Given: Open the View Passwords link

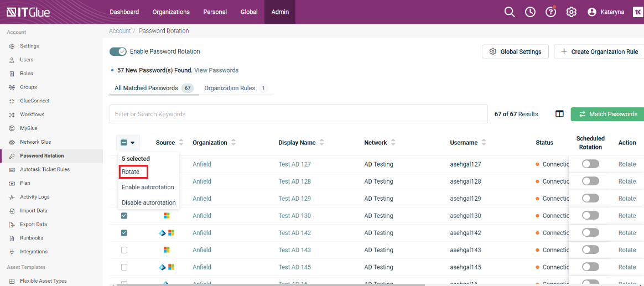Looking at the screenshot, I should click(216, 70).
